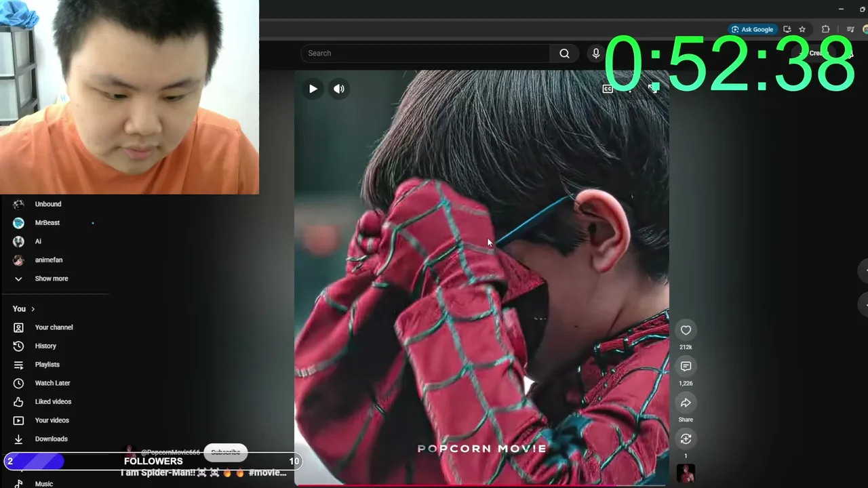Screen dimensions: 868x488
Task: Subscribe to @PopcornMovie666
Action: pos(226,452)
